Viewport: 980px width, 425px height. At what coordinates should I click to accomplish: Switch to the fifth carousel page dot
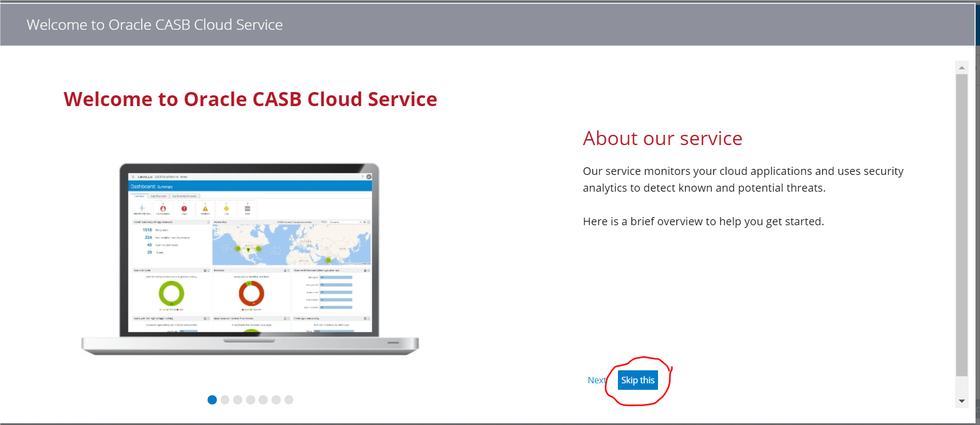point(263,400)
